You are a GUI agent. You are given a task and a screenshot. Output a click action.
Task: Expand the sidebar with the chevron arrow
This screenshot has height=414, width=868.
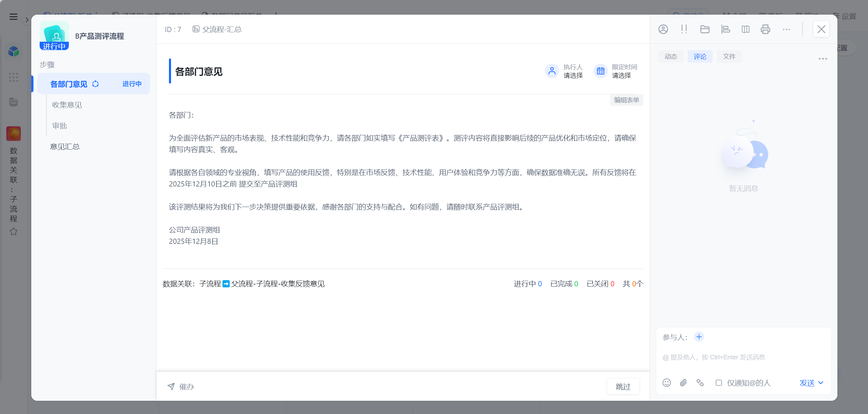click(x=27, y=20)
